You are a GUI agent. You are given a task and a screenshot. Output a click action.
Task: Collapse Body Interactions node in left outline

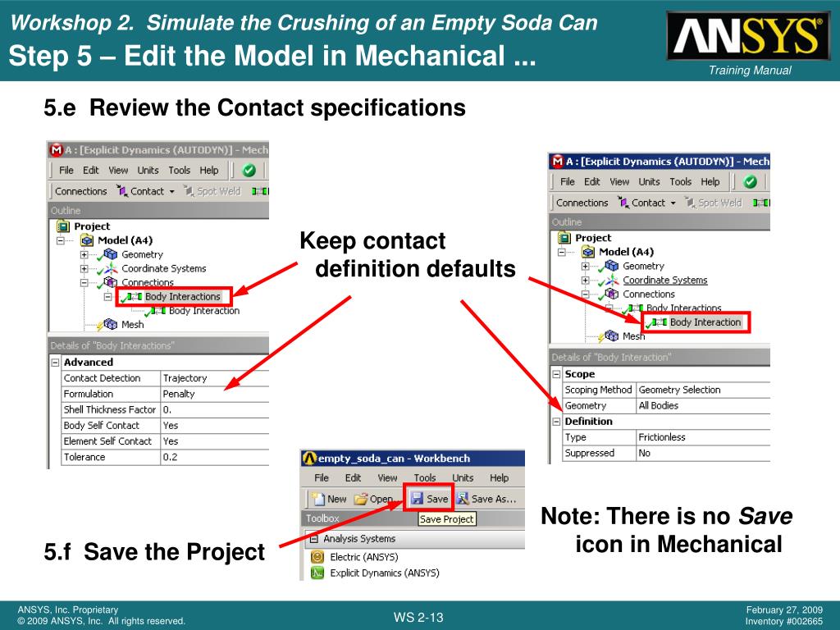click(x=107, y=296)
